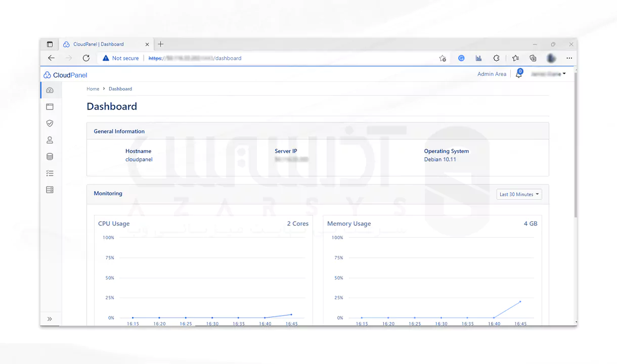
Task: Open the Users person icon in sidebar
Action: (50, 140)
